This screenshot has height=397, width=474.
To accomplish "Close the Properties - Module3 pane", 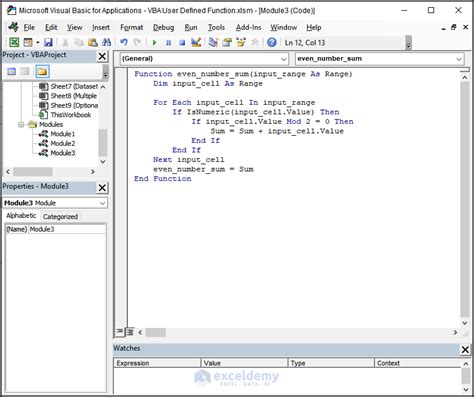I will coord(102,188).
